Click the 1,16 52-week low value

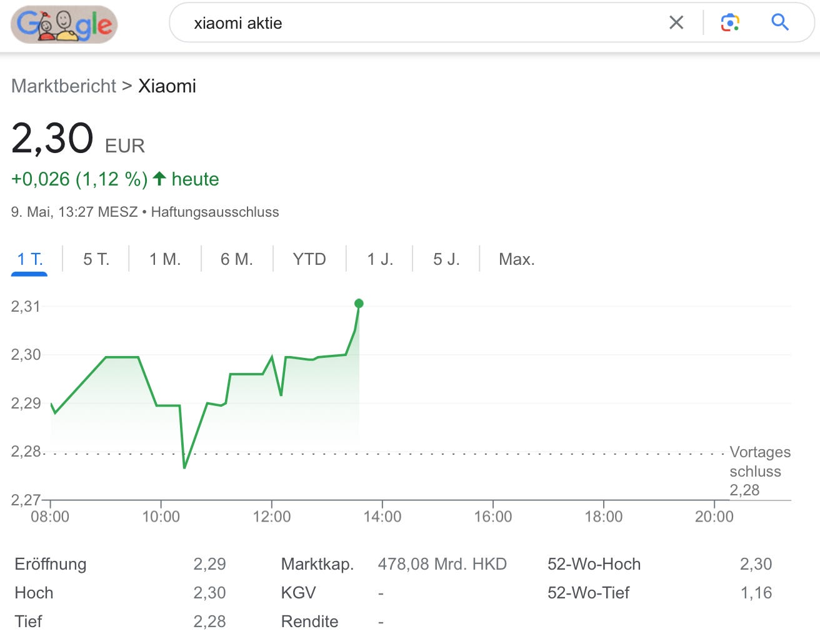click(x=756, y=593)
